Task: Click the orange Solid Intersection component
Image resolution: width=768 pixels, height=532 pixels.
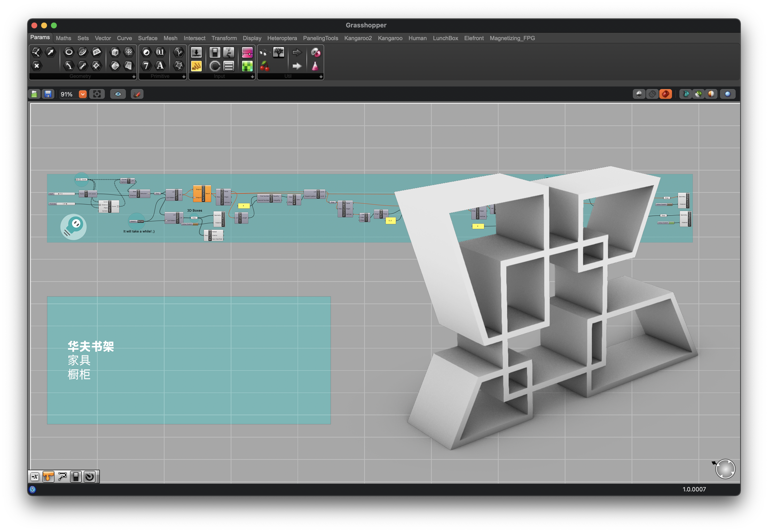Action: pos(202,194)
